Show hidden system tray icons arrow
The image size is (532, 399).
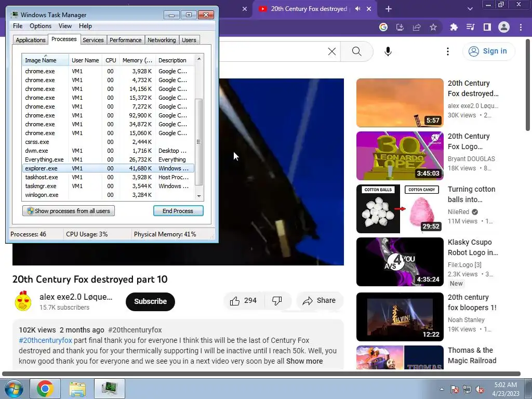tap(442, 389)
